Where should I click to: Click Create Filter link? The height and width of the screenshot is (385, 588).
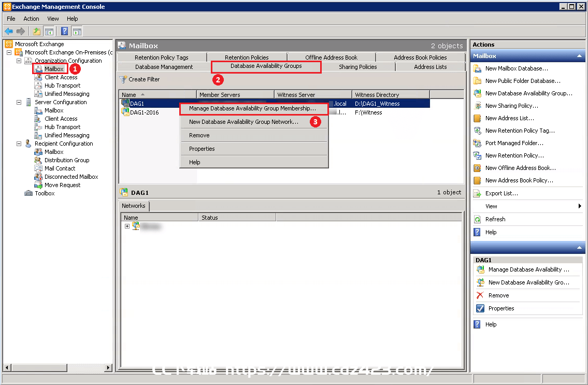click(144, 79)
